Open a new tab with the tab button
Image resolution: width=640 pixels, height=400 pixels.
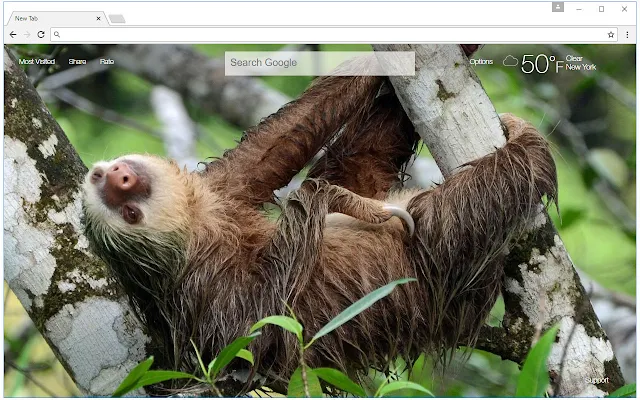pos(117,19)
